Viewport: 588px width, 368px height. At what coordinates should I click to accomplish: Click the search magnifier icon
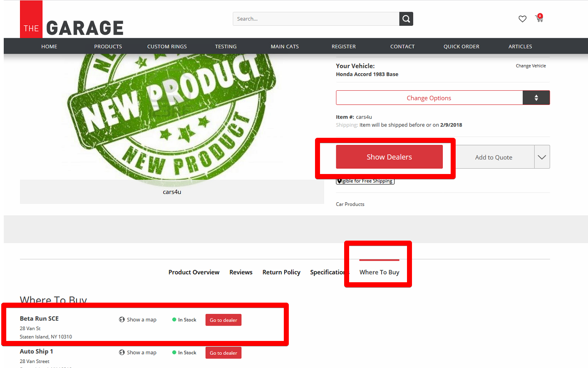click(406, 19)
